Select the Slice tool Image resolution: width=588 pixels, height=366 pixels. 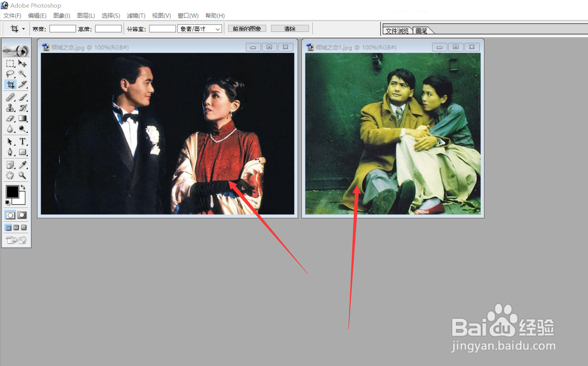coord(22,84)
